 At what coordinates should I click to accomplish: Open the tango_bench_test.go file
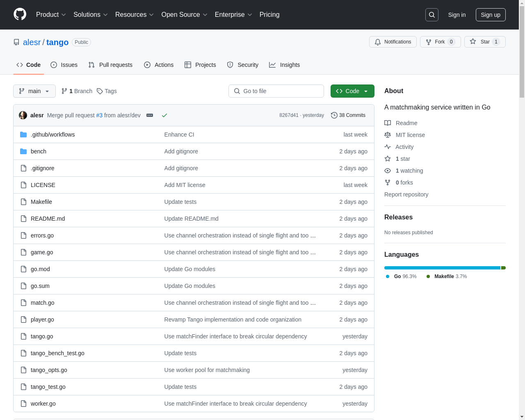coord(57,353)
